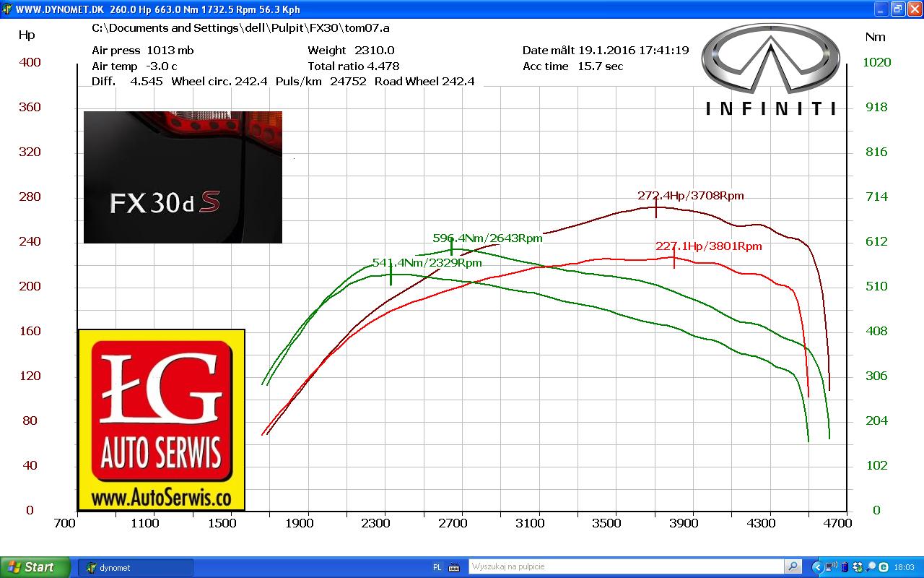
Task: Click the 596.4Nm/2643Rpm torque label
Action: click(x=487, y=238)
